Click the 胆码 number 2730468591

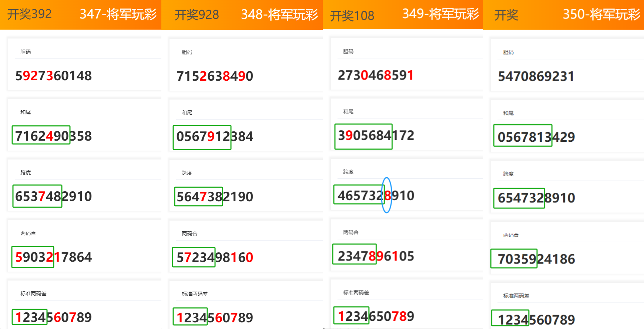click(x=376, y=75)
